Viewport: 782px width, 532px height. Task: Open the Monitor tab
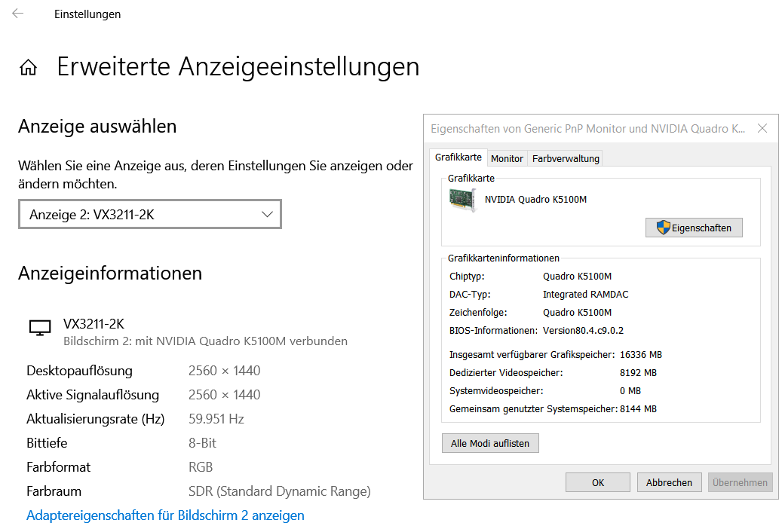pyautogui.click(x=507, y=158)
